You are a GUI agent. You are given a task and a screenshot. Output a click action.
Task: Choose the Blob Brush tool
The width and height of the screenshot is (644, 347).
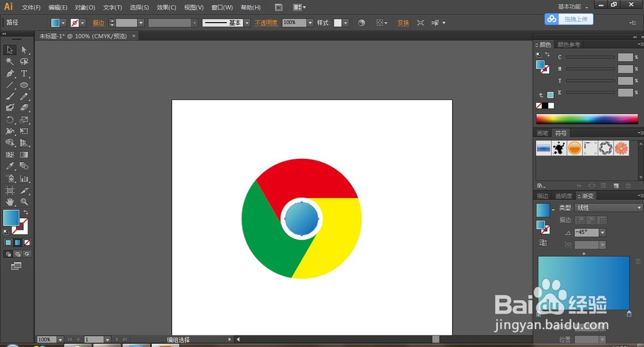coord(10,108)
